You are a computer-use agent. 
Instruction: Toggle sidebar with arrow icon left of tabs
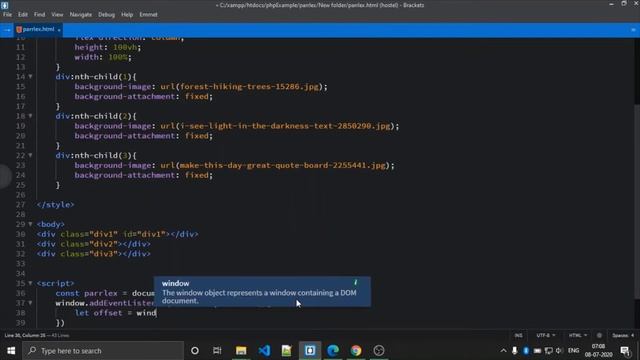(x=7, y=30)
